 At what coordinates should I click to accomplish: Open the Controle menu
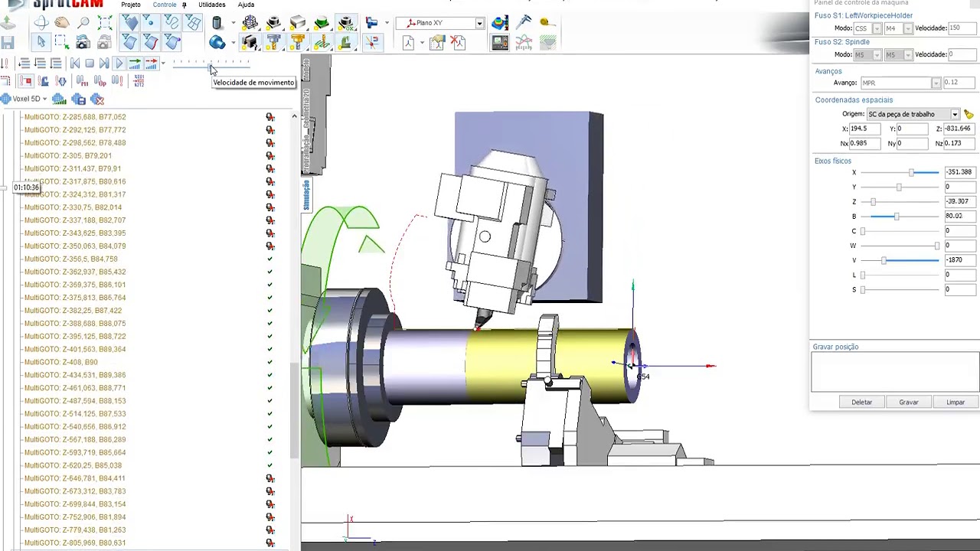pos(165,5)
